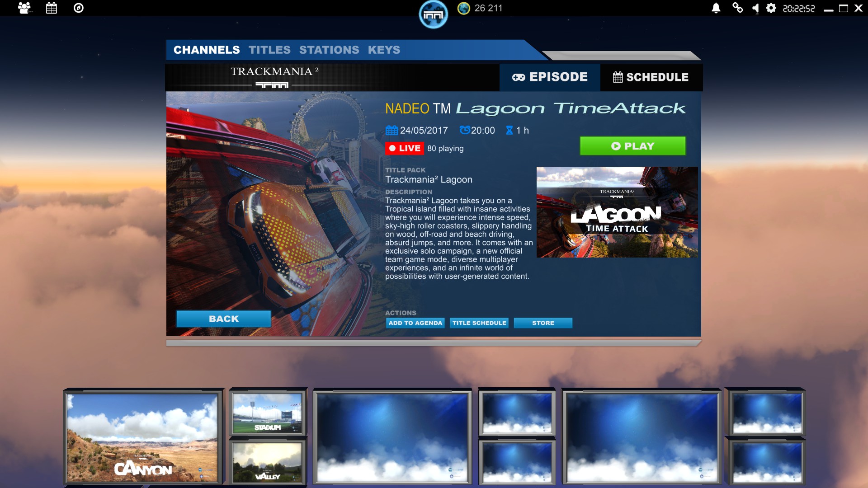The width and height of the screenshot is (868, 488).
Task: Click 'Trackmania² Lagoon' title pack name
Action: tap(429, 180)
